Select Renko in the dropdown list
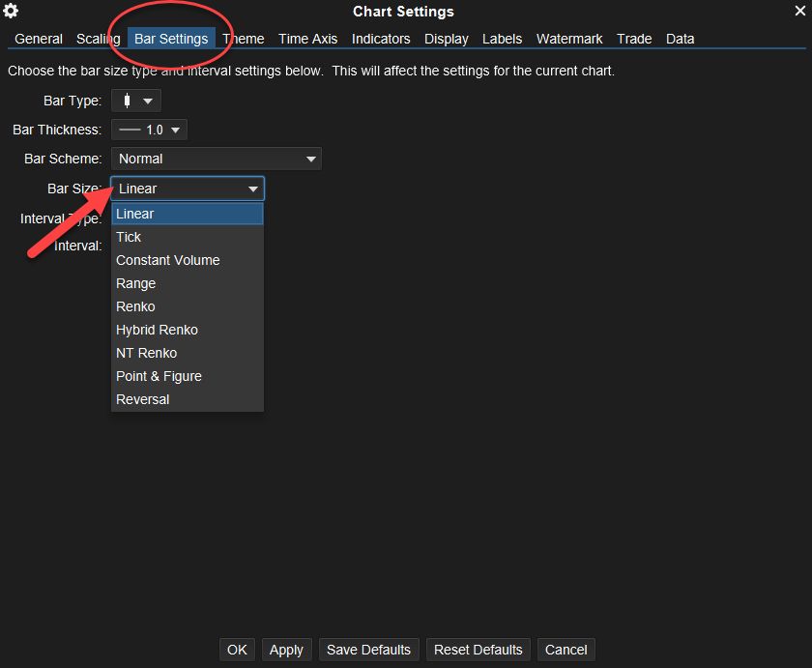Viewport: 812px width, 668px height. tap(135, 306)
